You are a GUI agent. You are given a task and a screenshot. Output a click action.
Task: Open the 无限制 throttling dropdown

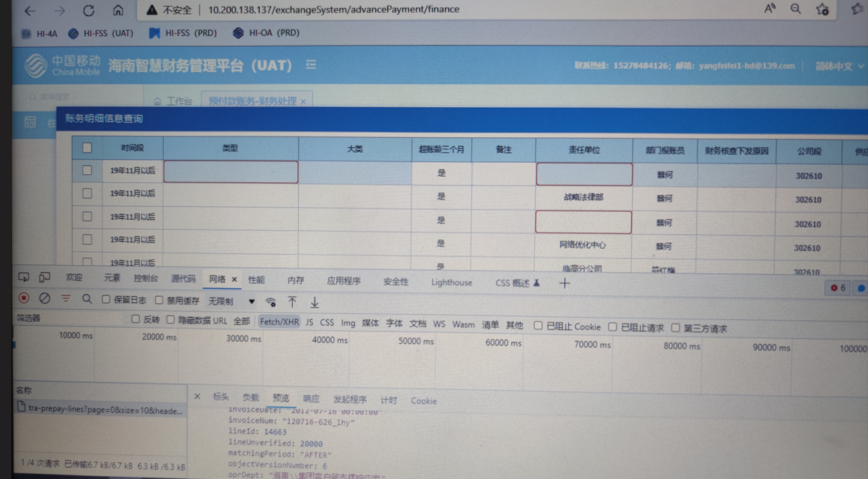pos(232,301)
